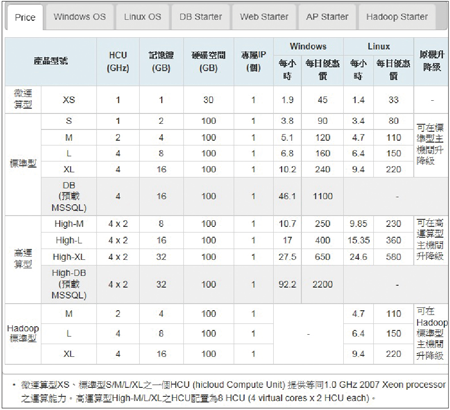This screenshot has width=450, height=410.
Task: Click the 3.8 Windows hourly price
Action: [287, 121]
